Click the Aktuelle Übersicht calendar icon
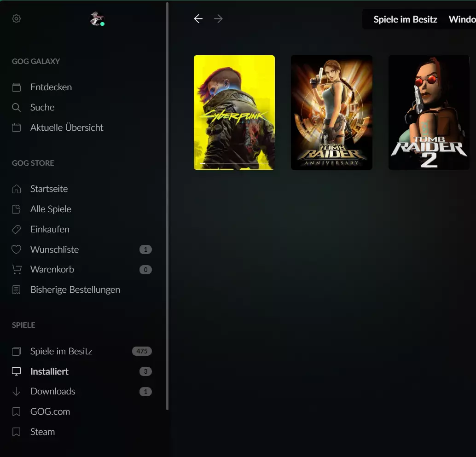The height and width of the screenshot is (457, 476). 17,127
